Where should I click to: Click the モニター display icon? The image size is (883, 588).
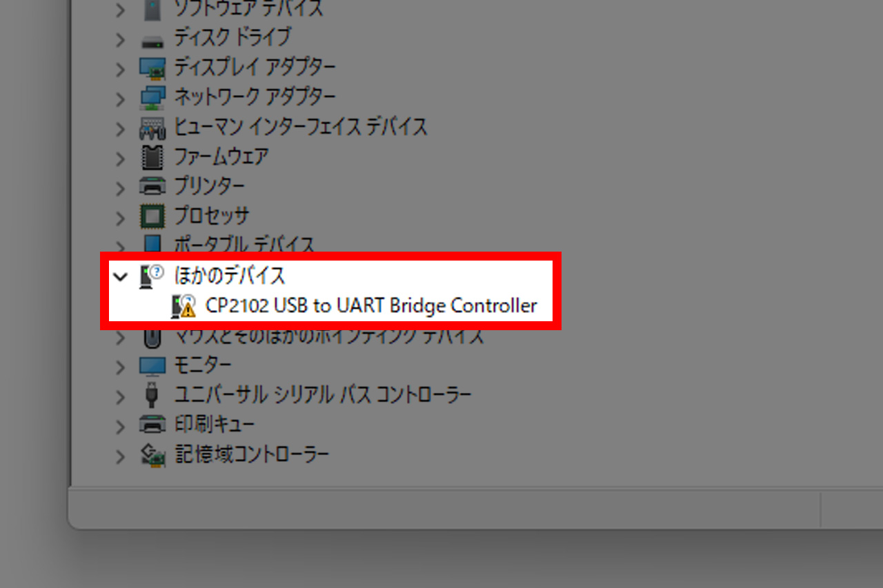point(152,365)
